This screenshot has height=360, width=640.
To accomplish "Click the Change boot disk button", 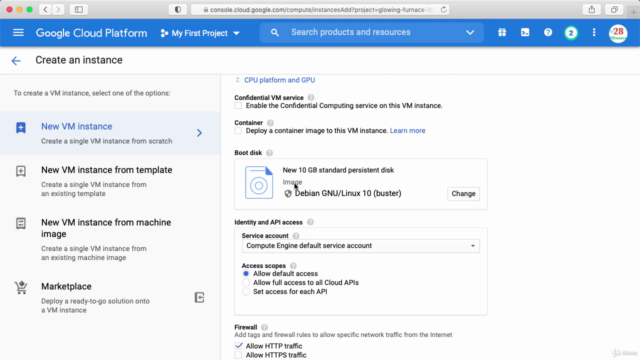I will point(463,193).
